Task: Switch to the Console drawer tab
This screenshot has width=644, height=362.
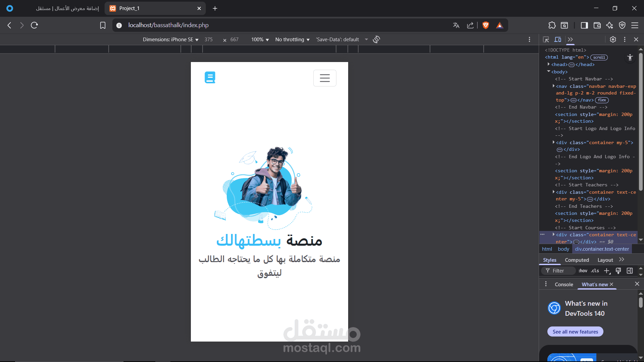Action: tap(564, 285)
